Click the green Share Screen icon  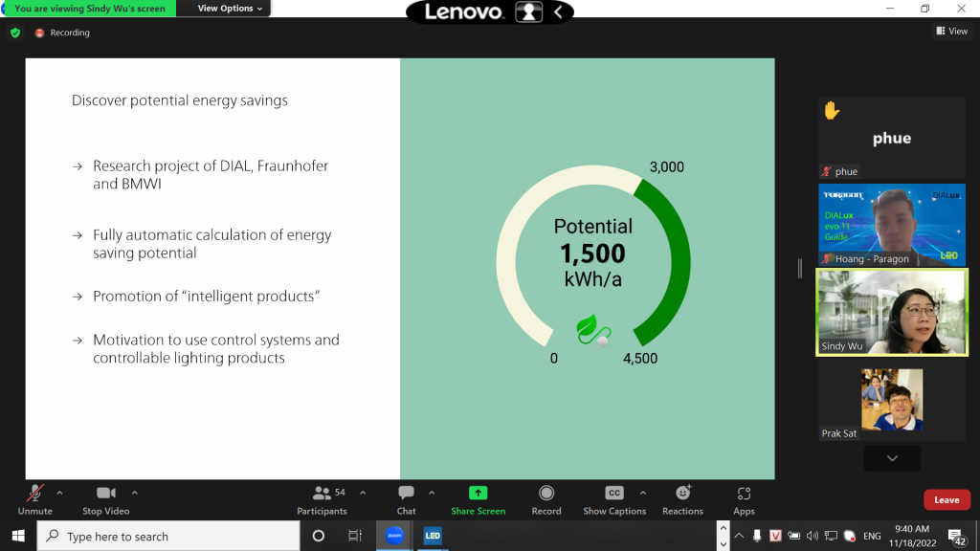[478, 494]
